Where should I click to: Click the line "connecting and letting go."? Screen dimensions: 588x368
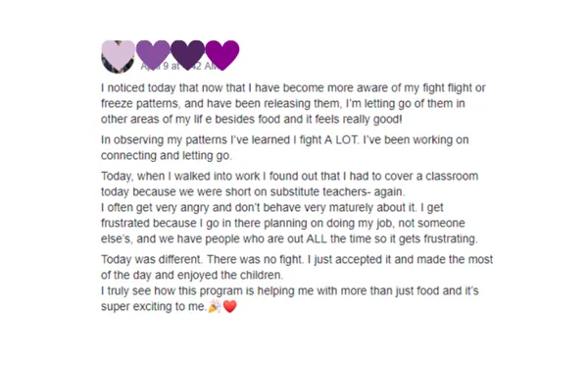click(167, 155)
